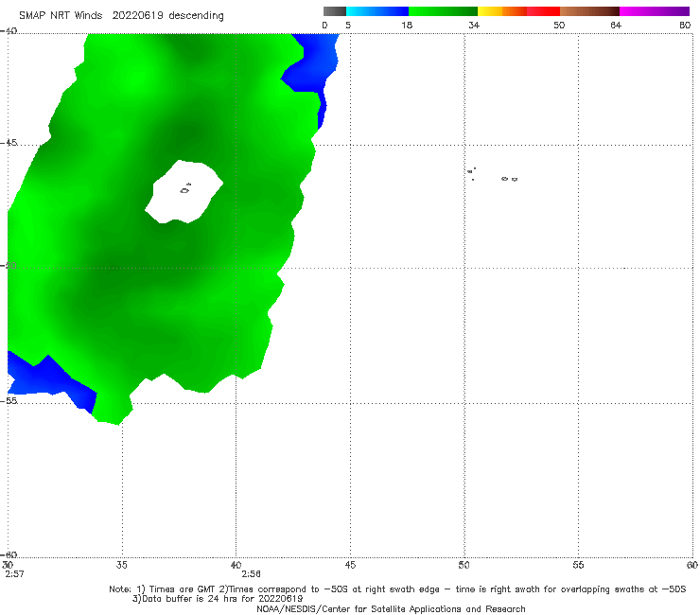
Task: Click the color bar label '64'
Action: click(x=616, y=26)
